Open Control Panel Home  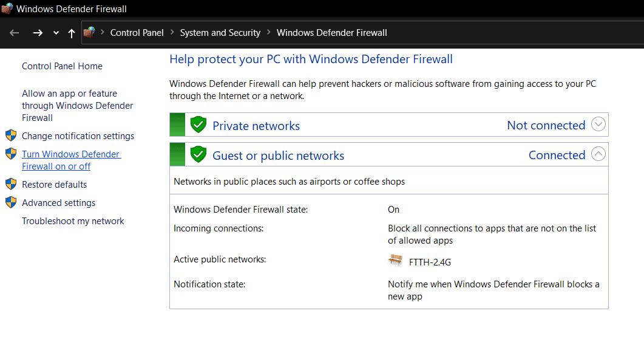coord(62,66)
